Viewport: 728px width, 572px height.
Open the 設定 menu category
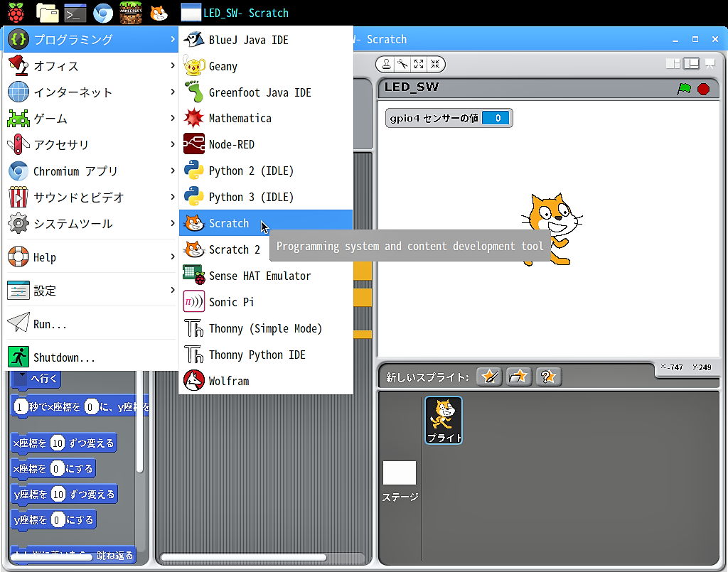pos(92,291)
